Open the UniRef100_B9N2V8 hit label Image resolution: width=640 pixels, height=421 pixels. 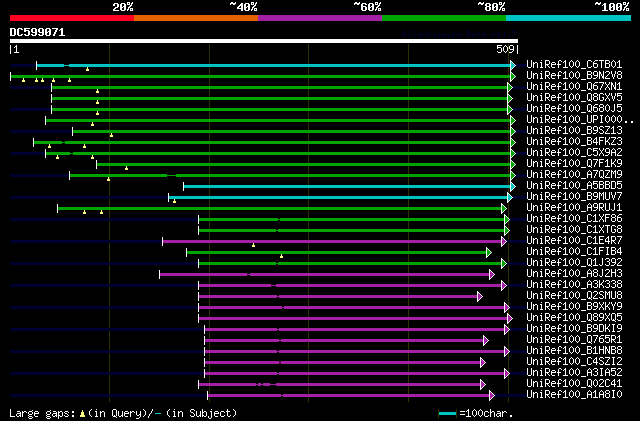pos(574,76)
